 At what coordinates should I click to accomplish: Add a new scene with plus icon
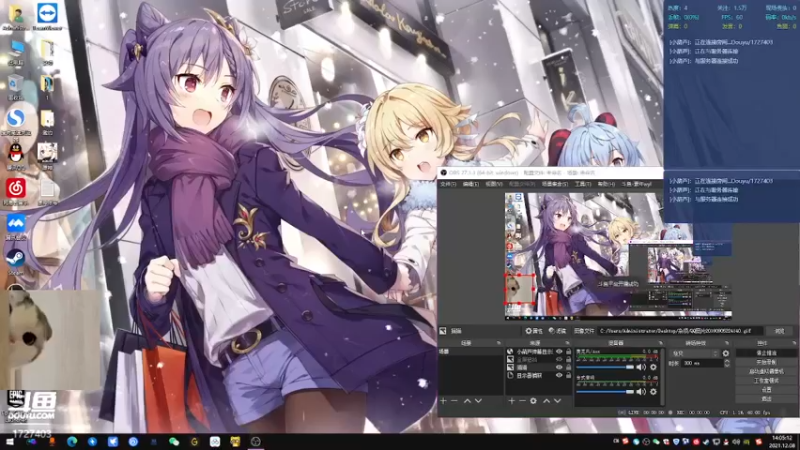coord(443,401)
